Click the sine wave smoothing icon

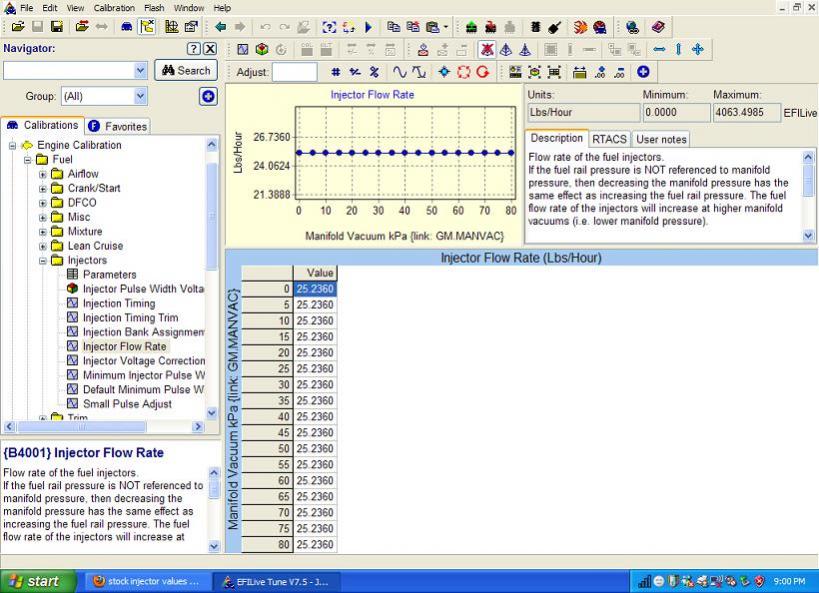click(x=400, y=72)
